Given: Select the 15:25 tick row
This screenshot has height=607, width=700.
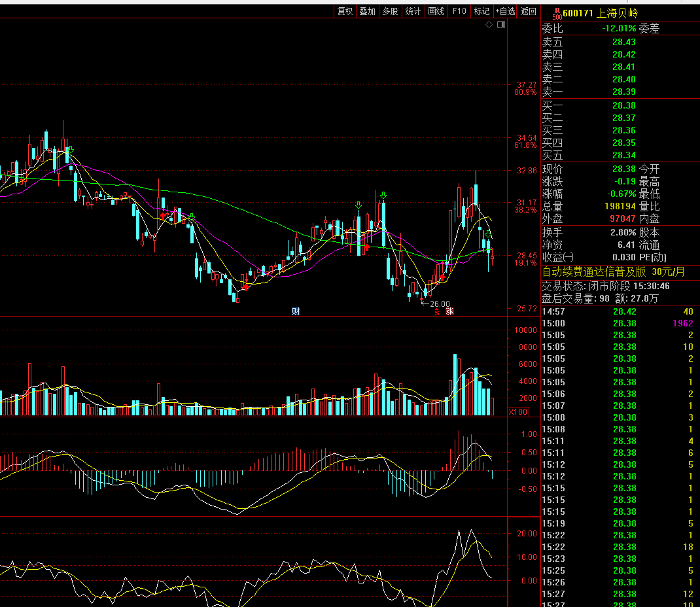Looking at the screenshot, I should tap(620, 570).
